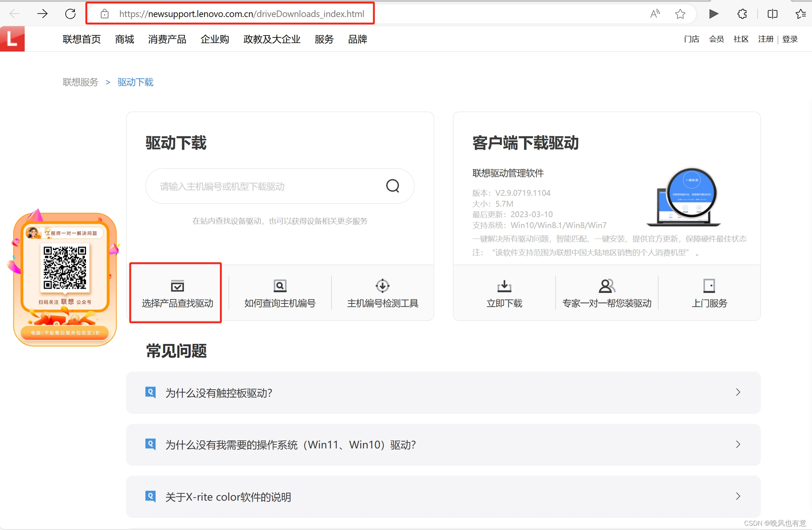Open browser extensions puzzle icon

tap(742, 14)
